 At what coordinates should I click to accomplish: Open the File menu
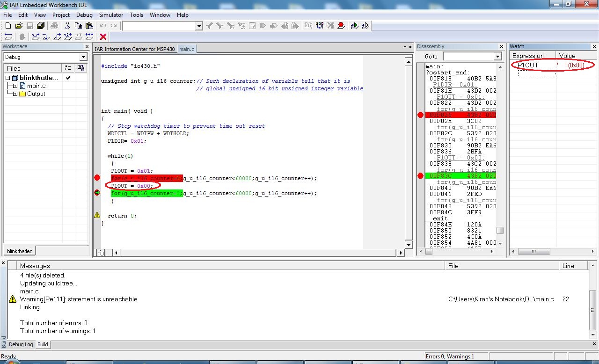tap(7, 15)
